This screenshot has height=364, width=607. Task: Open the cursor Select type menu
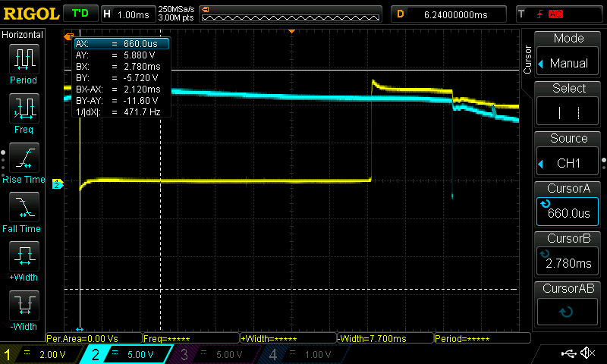(x=568, y=105)
